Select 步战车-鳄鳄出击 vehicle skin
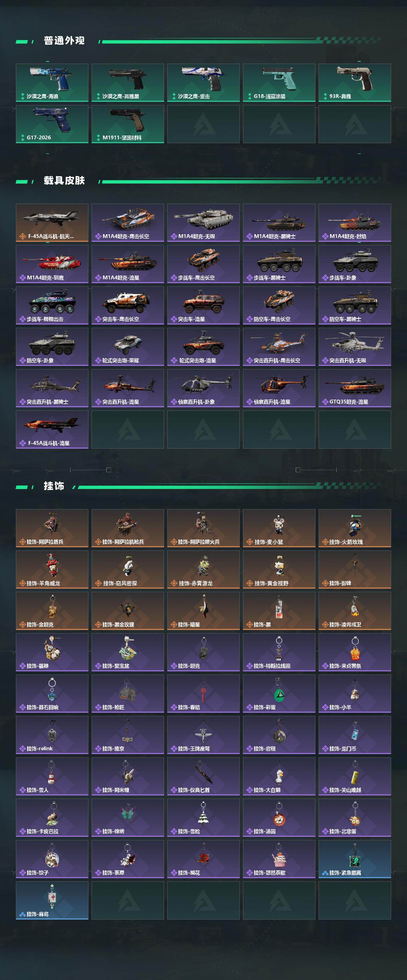Viewport: 407px width, 980px height. 52,305
